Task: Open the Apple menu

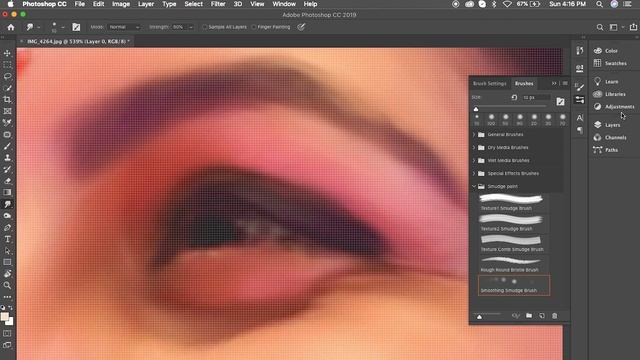Action: click(x=10, y=4)
